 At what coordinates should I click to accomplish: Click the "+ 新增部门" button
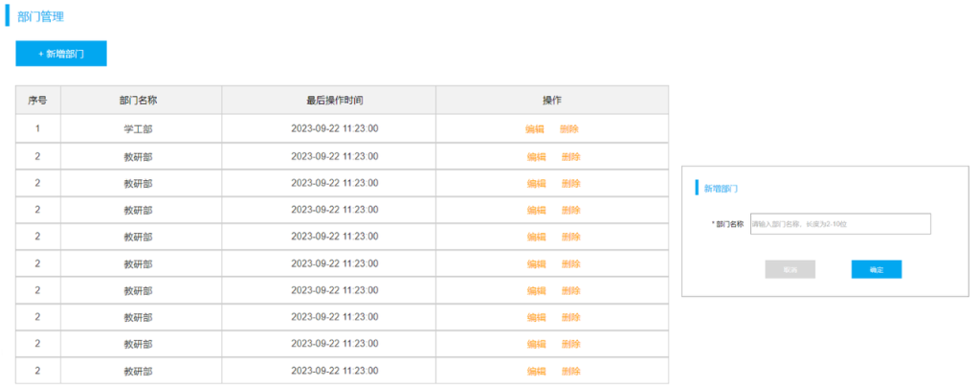(61, 54)
